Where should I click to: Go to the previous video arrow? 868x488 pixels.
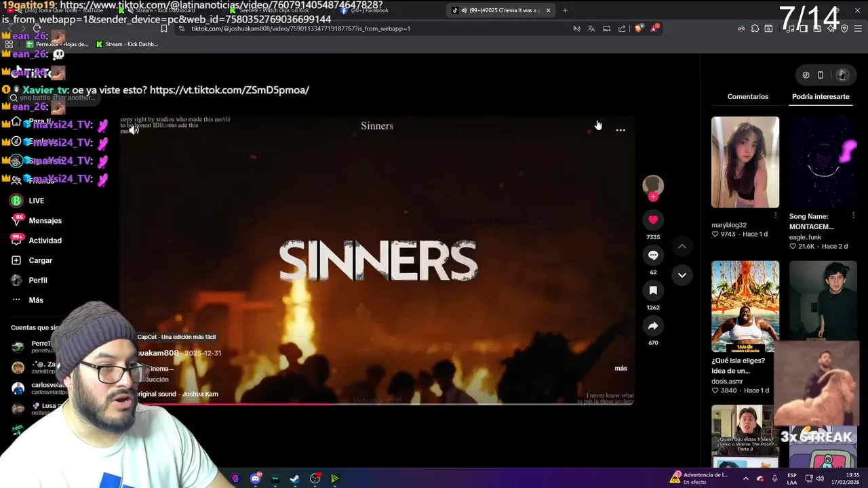pos(682,246)
